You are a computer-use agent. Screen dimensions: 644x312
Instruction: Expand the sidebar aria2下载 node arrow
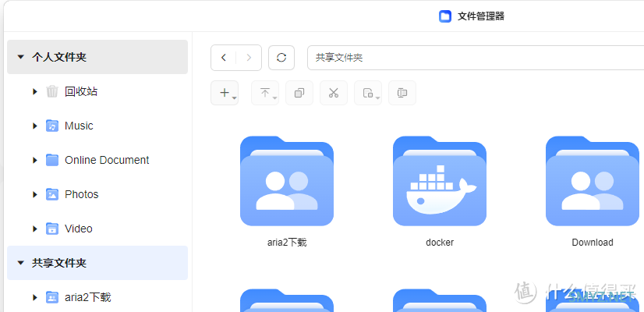click(35, 297)
